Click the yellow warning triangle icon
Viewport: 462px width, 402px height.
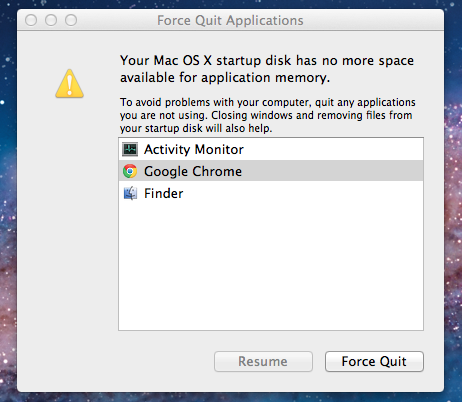[69, 84]
